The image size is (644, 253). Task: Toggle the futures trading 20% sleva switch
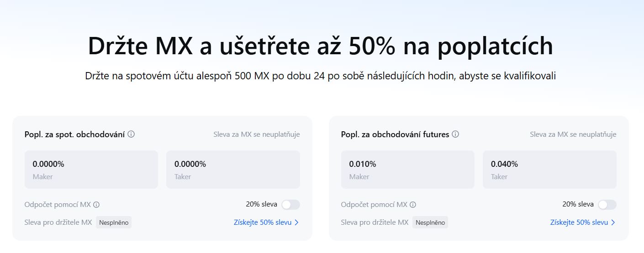[607, 205]
